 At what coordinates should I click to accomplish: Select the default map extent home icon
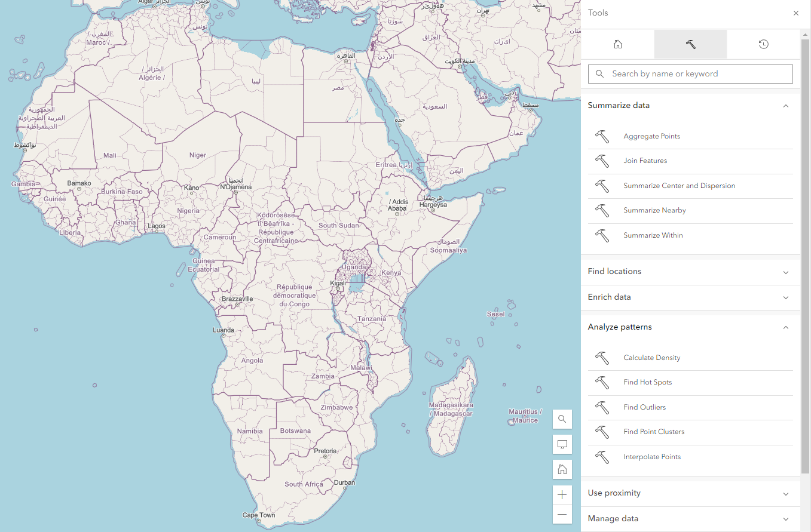562,469
